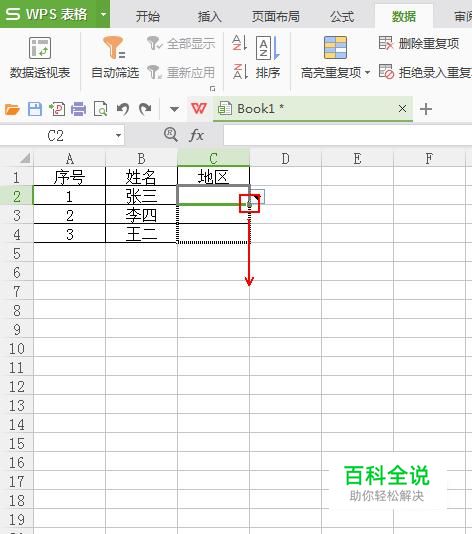The image size is (472, 534).
Task: Select the 数据 ribbon tab
Action: 404,16
